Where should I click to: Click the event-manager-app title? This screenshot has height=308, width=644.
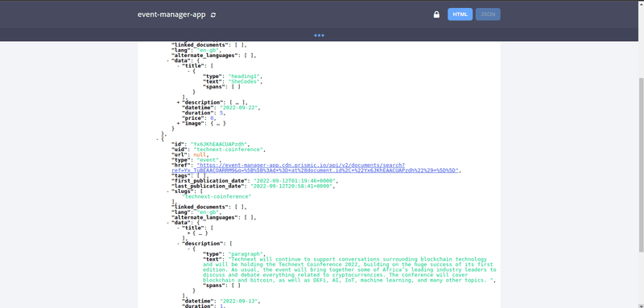171,14
